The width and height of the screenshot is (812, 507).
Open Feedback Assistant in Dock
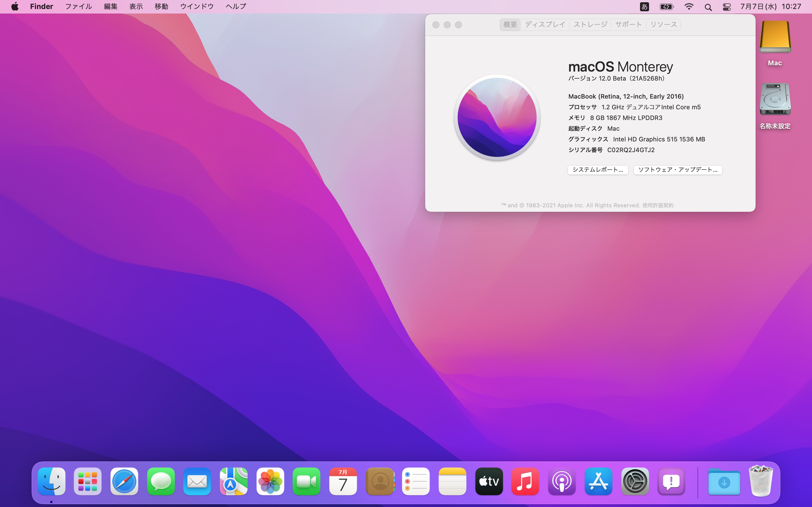click(671, 482)
